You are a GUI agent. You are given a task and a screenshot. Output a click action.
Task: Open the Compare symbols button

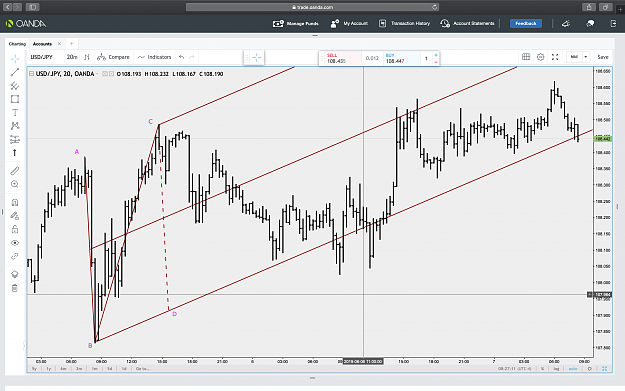point(113,57)
